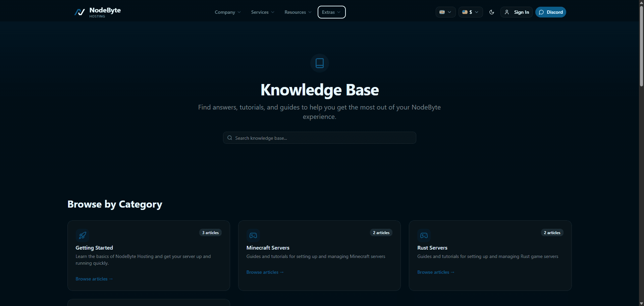Click '2 articles' badge on Minecraft Servers

pos(381,232)
